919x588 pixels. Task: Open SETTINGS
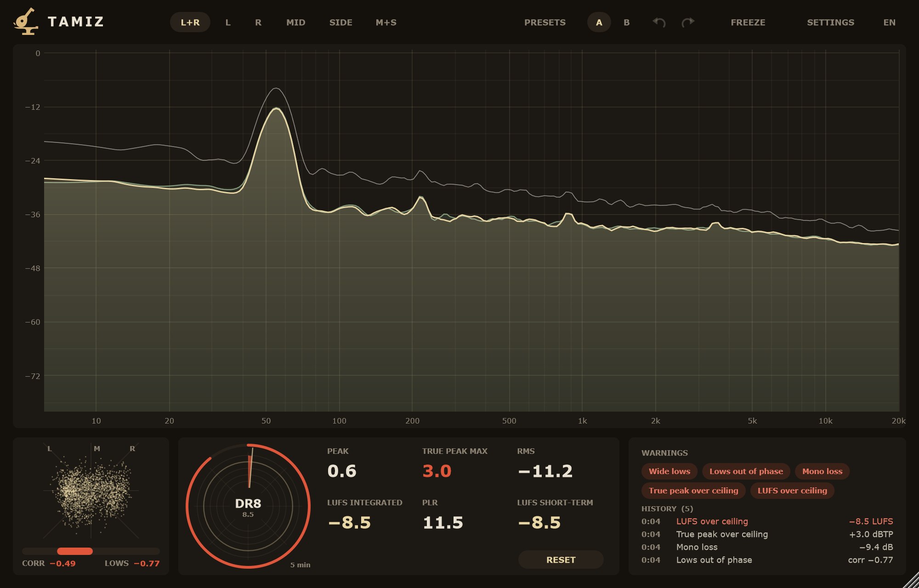pos(831,22)
